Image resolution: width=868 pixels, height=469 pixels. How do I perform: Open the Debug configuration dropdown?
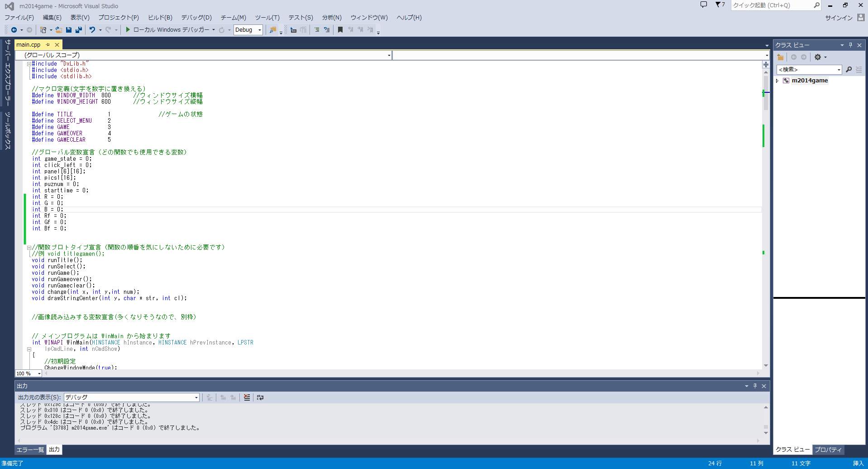pyautogui.click(x=259, y=30)
